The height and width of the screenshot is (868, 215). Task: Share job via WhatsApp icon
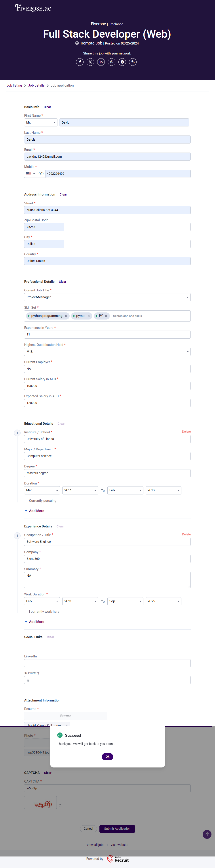pos(112,62)
